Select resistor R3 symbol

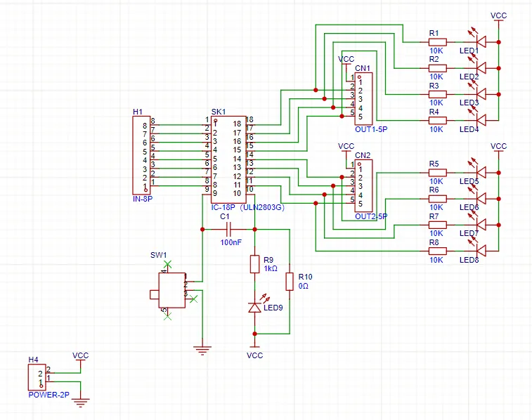(438, 94)
